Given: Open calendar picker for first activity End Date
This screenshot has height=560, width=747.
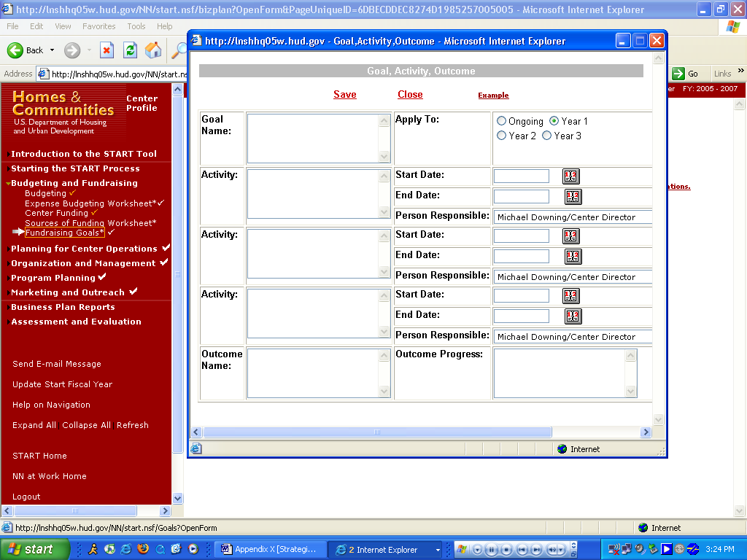Looking at the screenshot, I should pos(573,197).
